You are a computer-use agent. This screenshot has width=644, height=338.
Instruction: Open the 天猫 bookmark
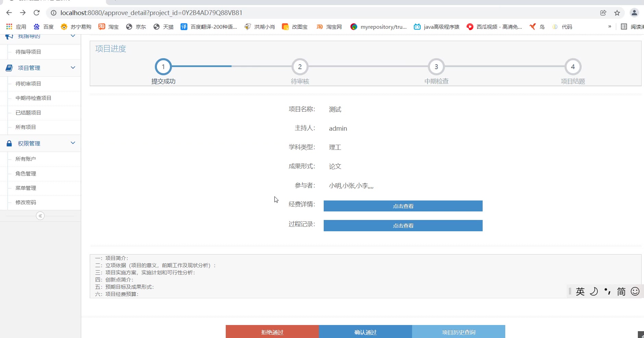(163, 27)
